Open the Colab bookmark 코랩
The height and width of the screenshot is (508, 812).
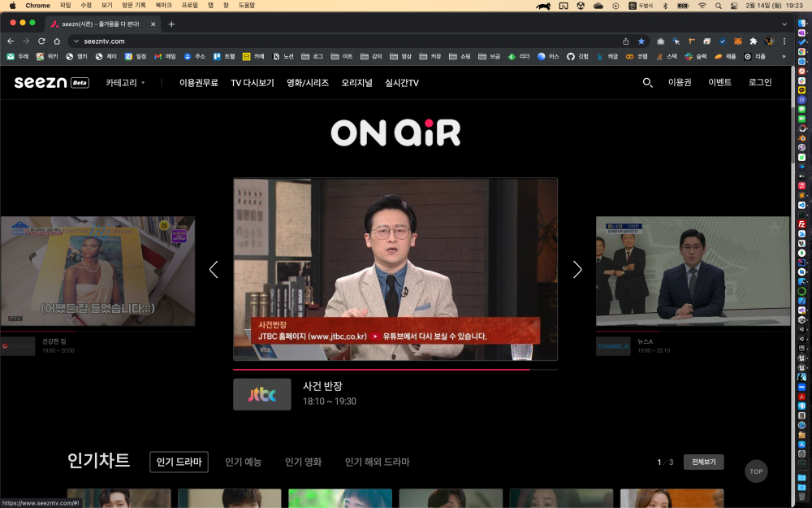point(637,57)
